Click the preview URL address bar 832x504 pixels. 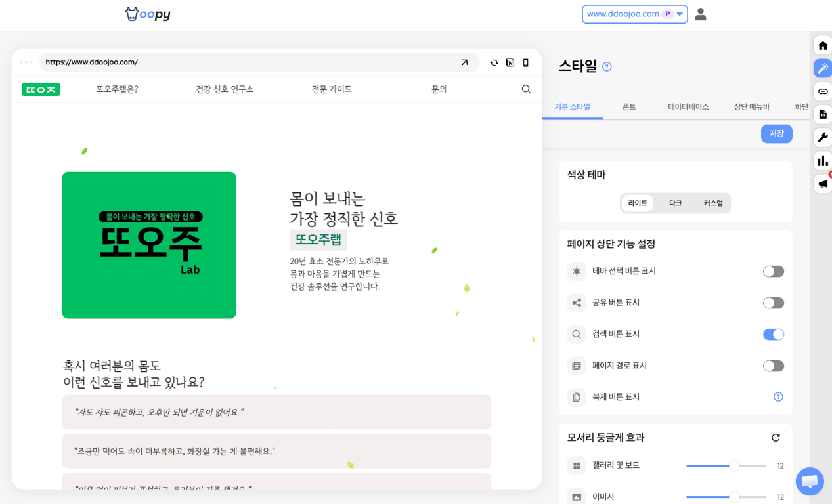click(x=259, y=62)
